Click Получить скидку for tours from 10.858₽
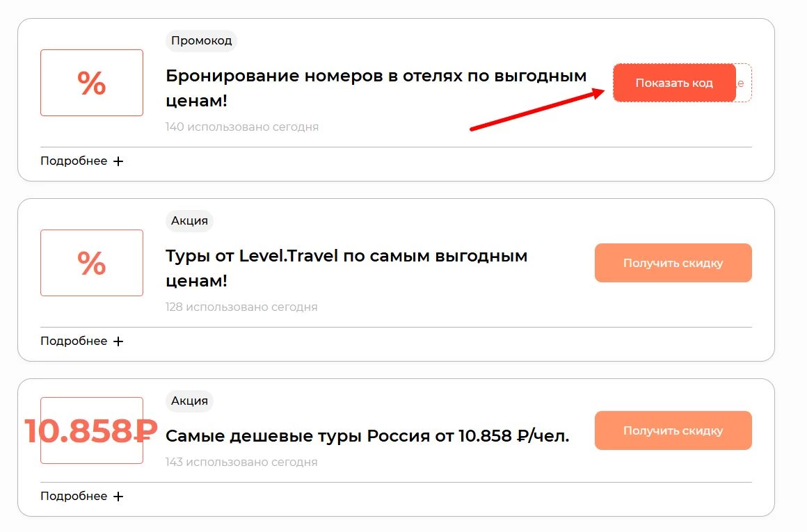This screenshot has height=532, width=807. pos(673,430)
